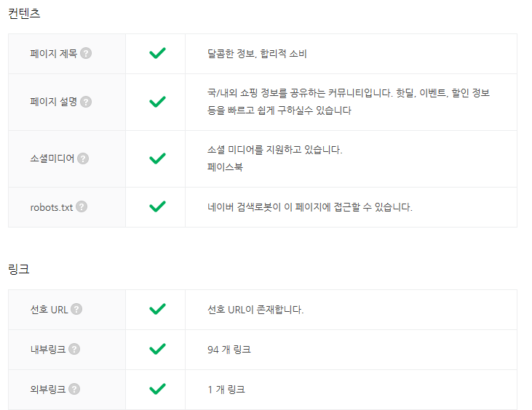
Task: Click the 외부링크 status check mark
Action: point(157,389)
